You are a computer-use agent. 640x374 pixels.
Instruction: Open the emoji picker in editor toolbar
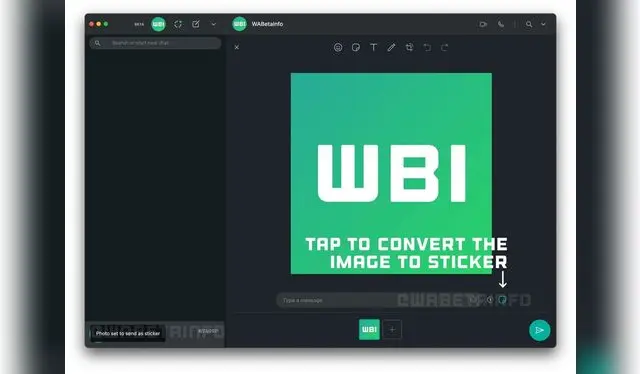pyautogui.click(x=338, y=47)
